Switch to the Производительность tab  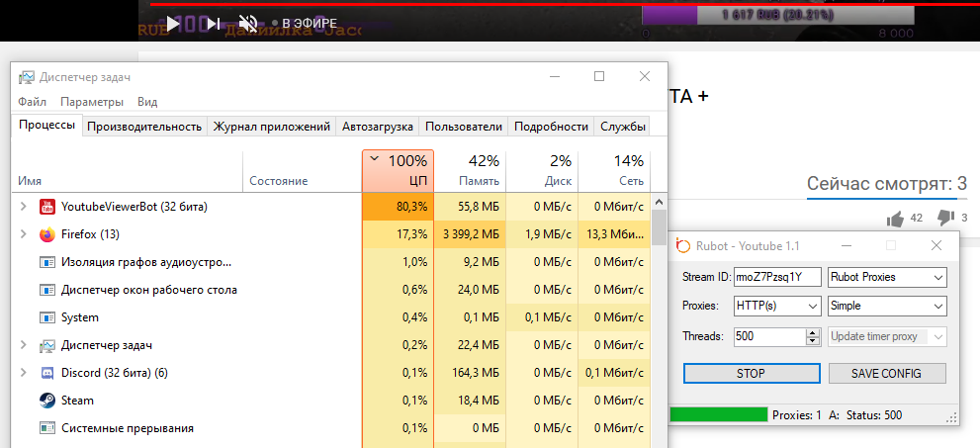144,127
